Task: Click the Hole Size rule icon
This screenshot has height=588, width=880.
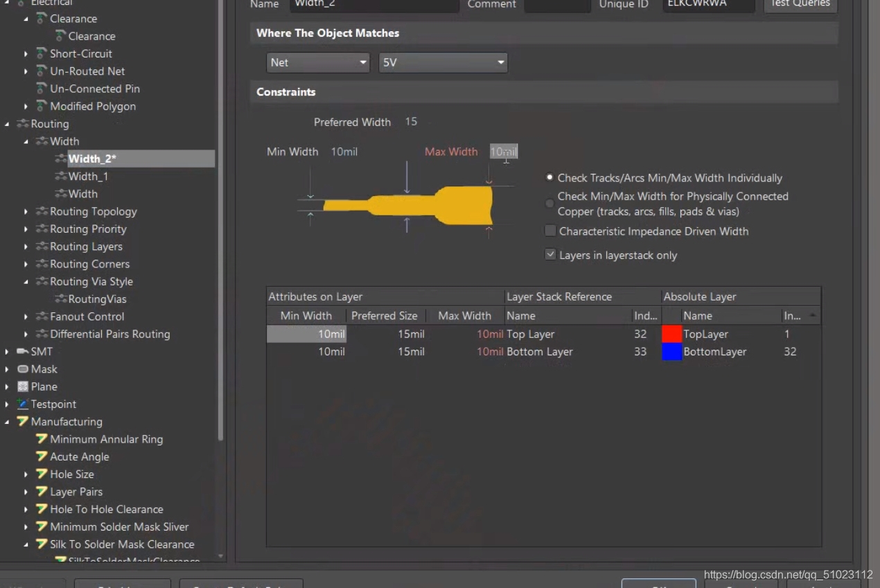Action: 42,474
